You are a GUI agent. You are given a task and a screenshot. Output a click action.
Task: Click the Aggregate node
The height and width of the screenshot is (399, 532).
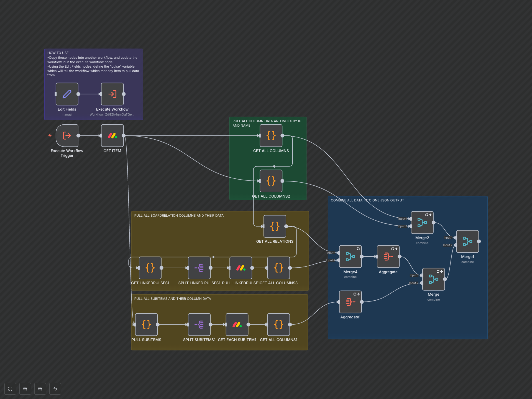[388, 257]
